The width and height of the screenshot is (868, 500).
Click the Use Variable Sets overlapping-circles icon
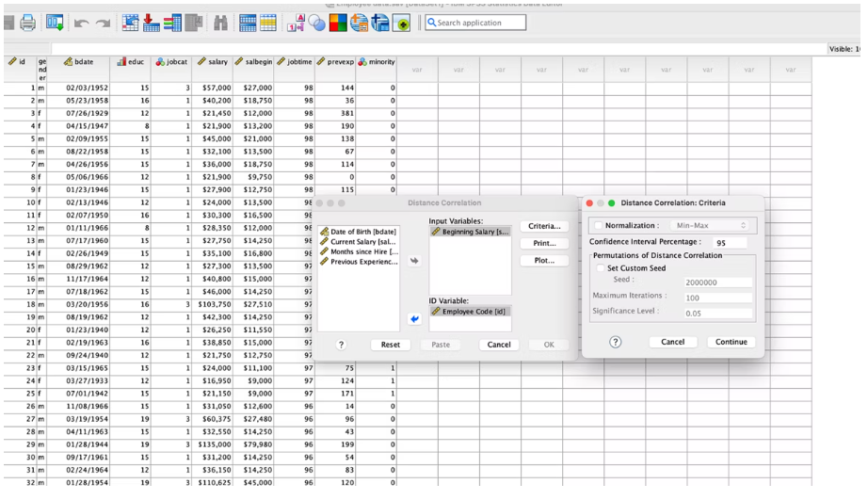click(316, 23)
